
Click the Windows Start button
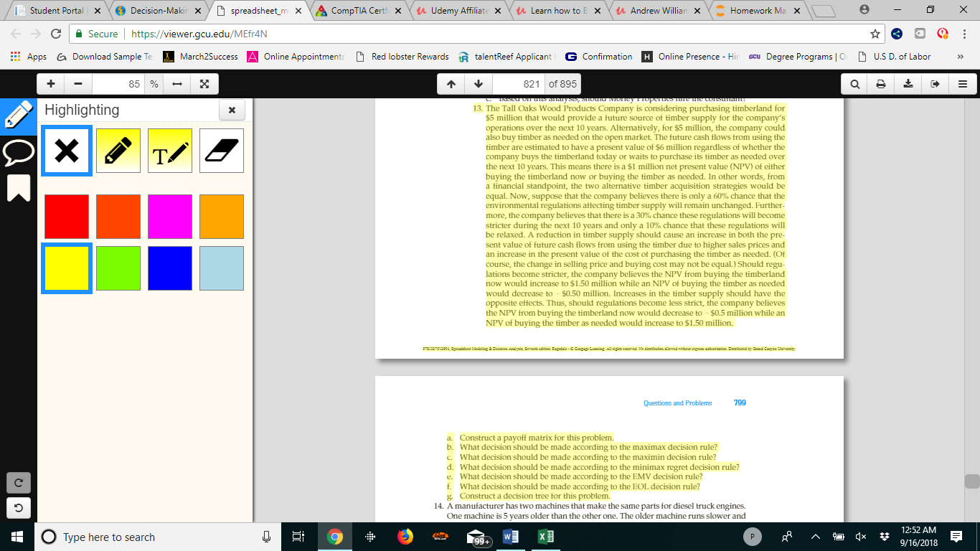coord(17,537)
